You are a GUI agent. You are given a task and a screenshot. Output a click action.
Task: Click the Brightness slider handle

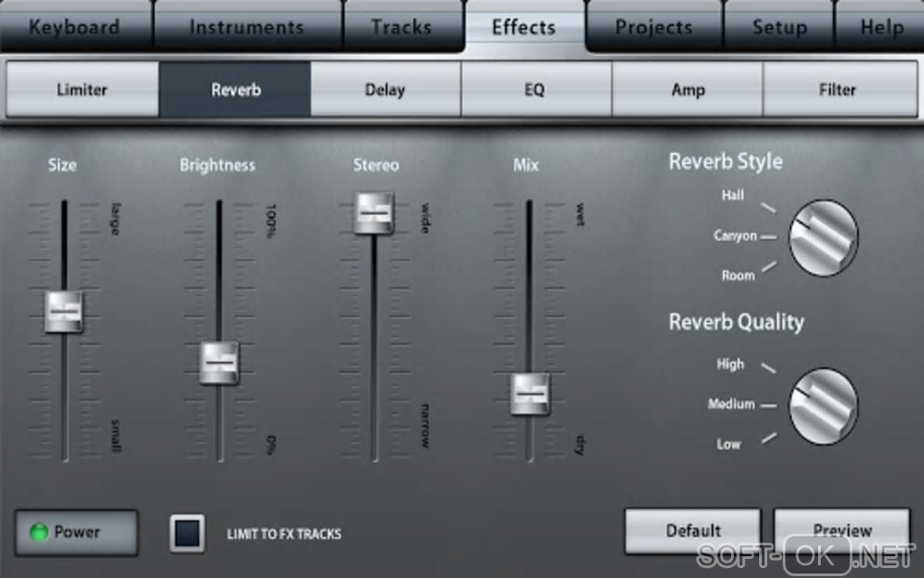click(x=218, y=363)
